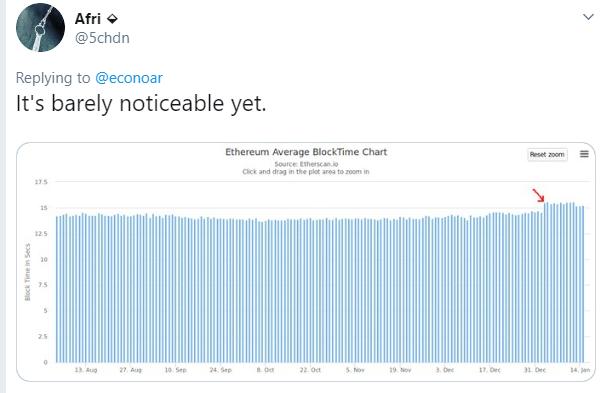The width and height of the screenshot is (606, 393).
Task: Click the @5chdn username handle
Action: point(102,38)
